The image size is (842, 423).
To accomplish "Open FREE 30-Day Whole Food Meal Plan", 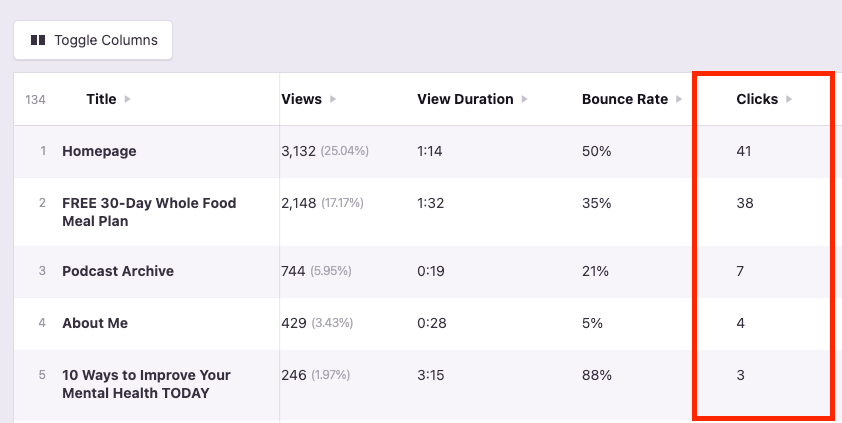I will click(149, 212).
